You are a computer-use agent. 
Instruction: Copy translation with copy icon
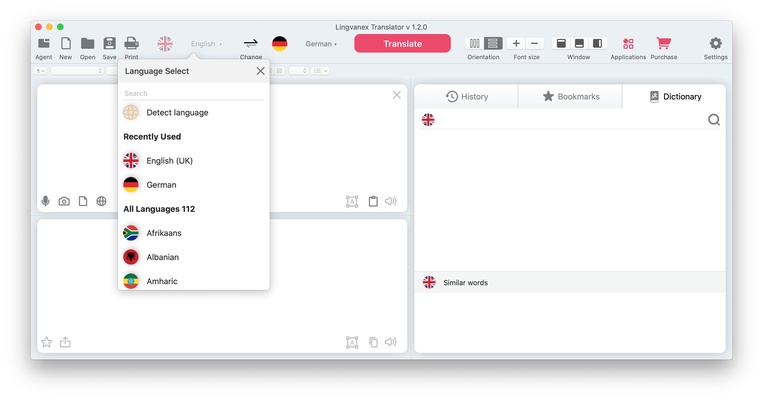click(x=373, y=342)
